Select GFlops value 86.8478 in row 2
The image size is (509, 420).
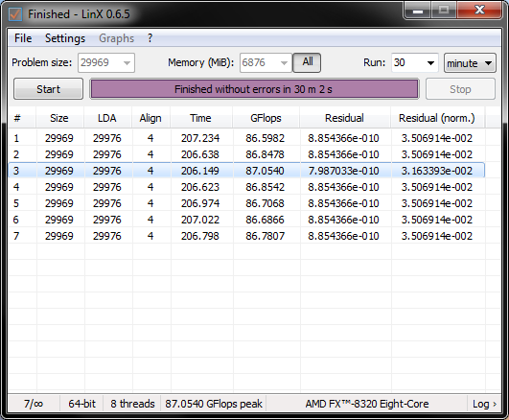tap(266, 154)
